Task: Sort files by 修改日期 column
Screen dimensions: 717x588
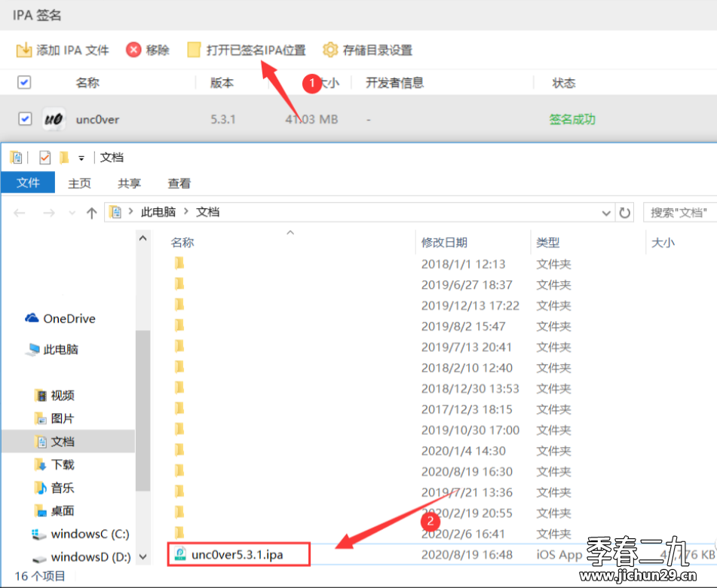Action: 444,242
